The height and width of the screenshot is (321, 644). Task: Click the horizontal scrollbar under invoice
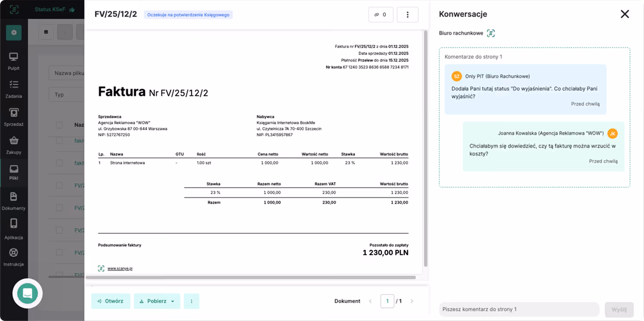coord(251,277)
